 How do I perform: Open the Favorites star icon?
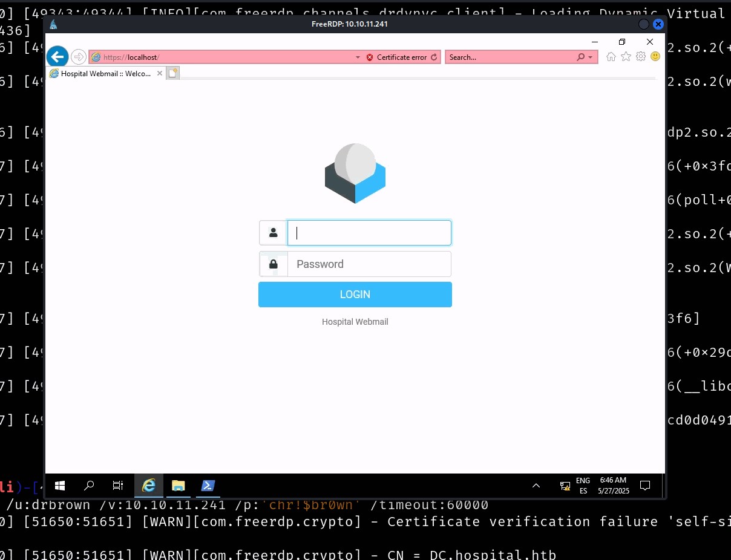pyautogui.click(x=626, y=57)
